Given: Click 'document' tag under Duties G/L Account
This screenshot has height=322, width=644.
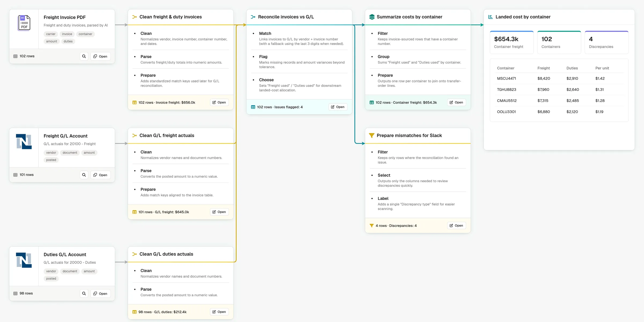Looking at the screenshot, I should tap(70, 271).
